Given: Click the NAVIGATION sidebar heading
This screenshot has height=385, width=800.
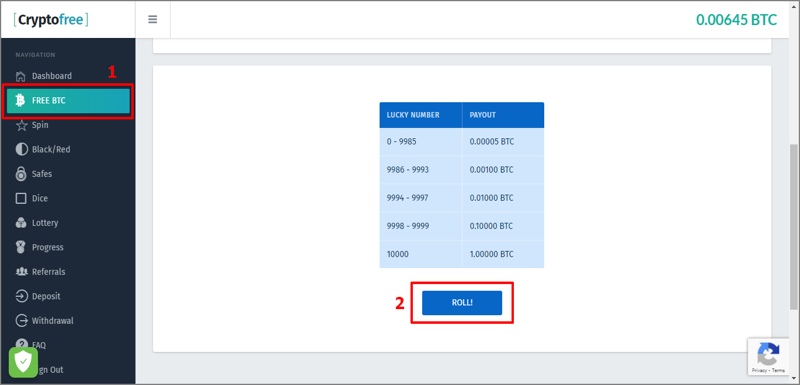Looking at the screenshot, I should pyautogui.click(x=35, y=55).
